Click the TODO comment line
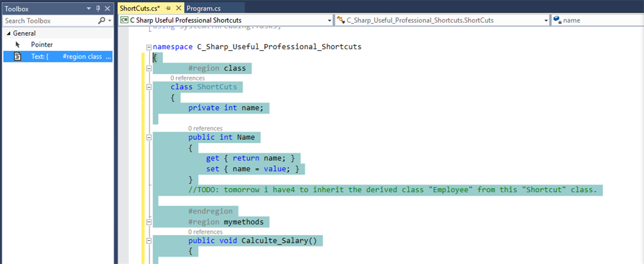 coord(392,190)
